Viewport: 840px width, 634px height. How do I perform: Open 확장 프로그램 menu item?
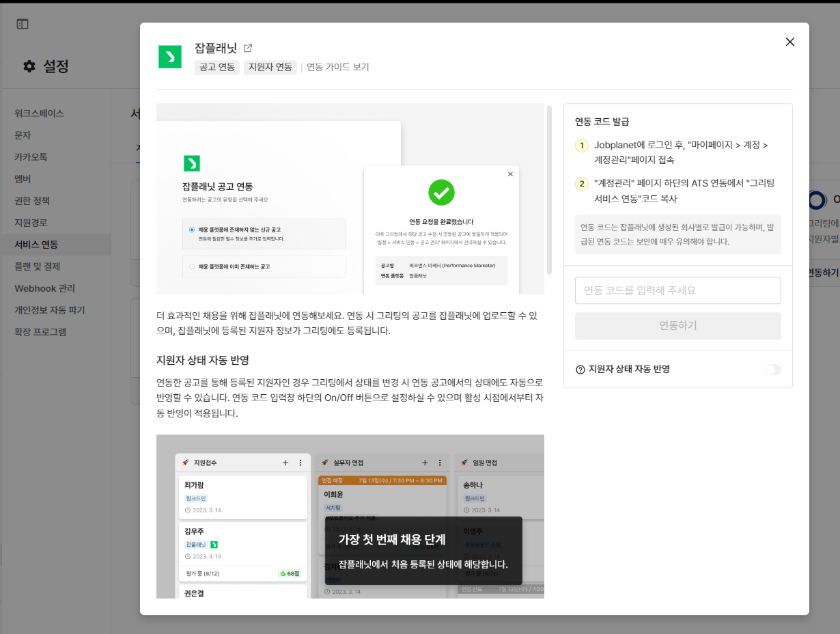[41, 332]
